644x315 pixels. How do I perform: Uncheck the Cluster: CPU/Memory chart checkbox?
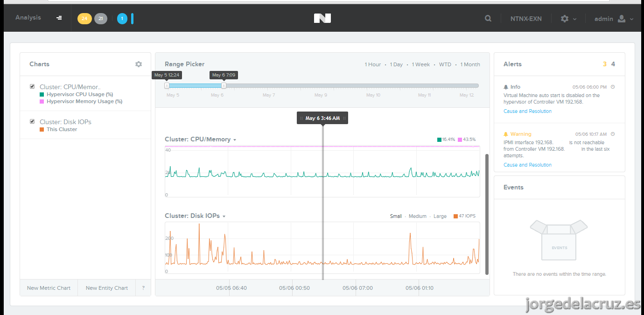[32, 86]
